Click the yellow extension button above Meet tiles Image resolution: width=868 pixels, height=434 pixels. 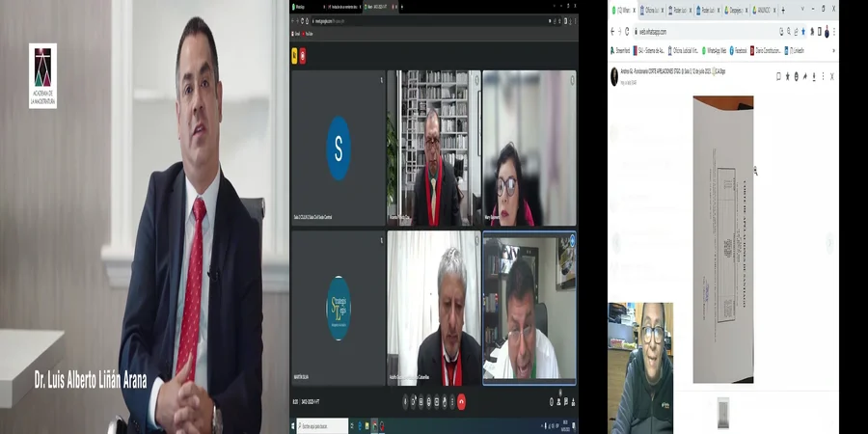(x=294, y=56)
